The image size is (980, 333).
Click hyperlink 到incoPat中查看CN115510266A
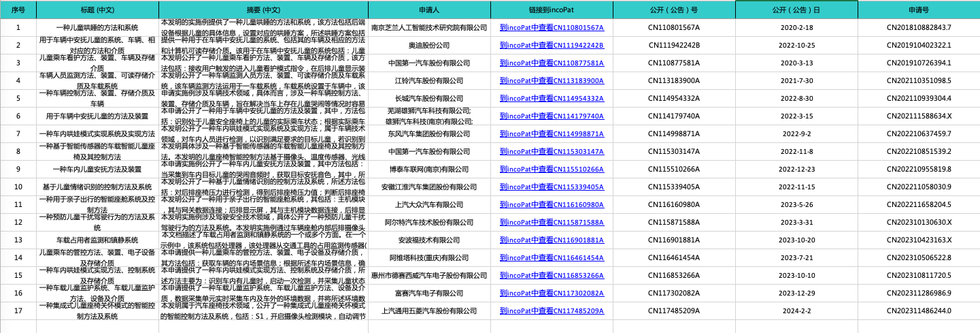coord(552,170)
